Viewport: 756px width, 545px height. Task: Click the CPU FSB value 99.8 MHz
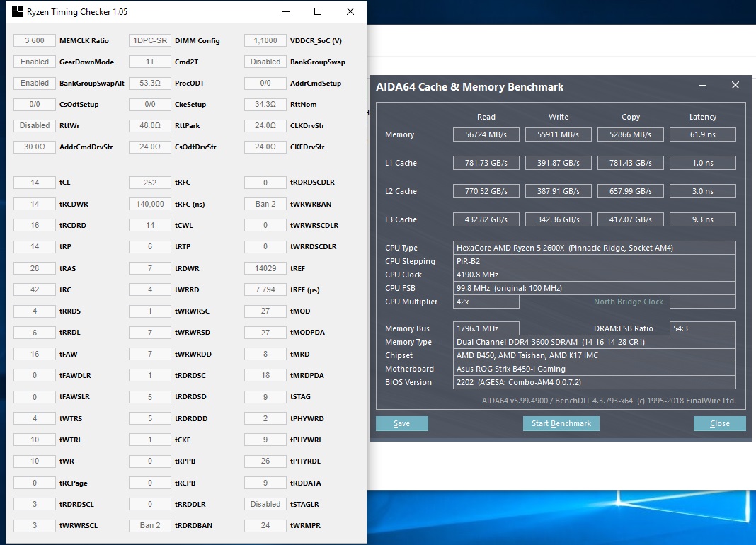(595, 288)
